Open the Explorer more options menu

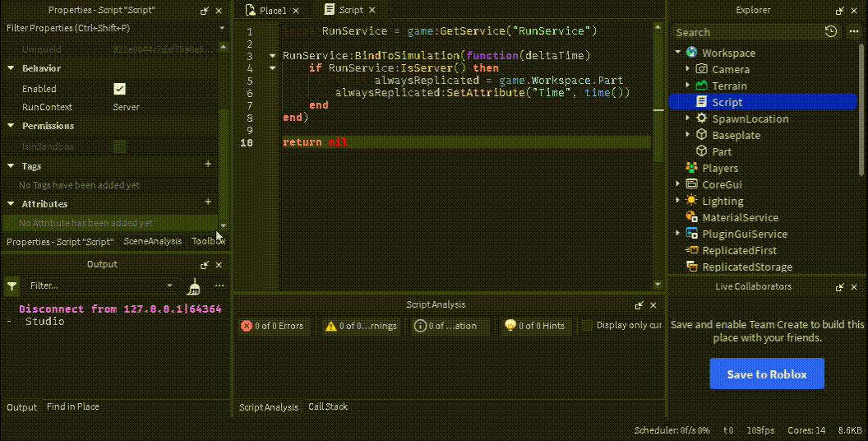854,31
